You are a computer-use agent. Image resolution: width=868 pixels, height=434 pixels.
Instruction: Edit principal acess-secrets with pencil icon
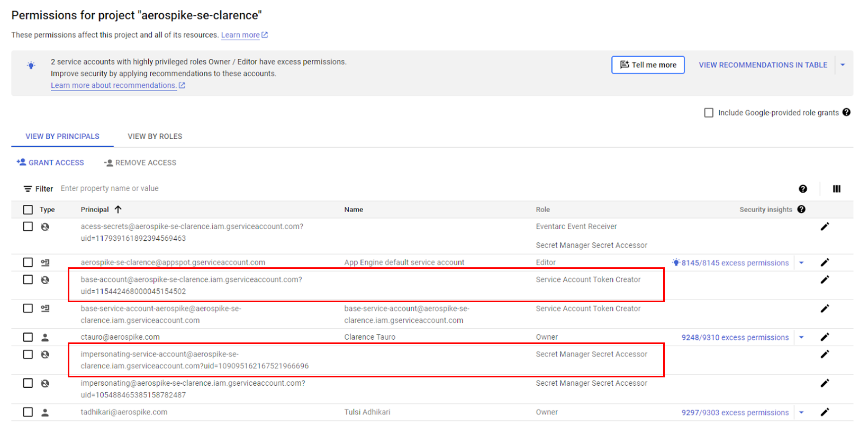(825, 227)
